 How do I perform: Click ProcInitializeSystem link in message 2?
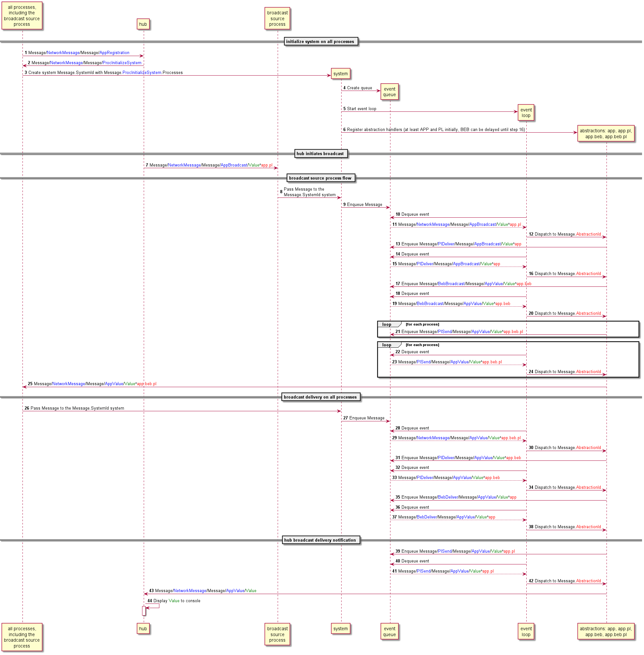122,63
